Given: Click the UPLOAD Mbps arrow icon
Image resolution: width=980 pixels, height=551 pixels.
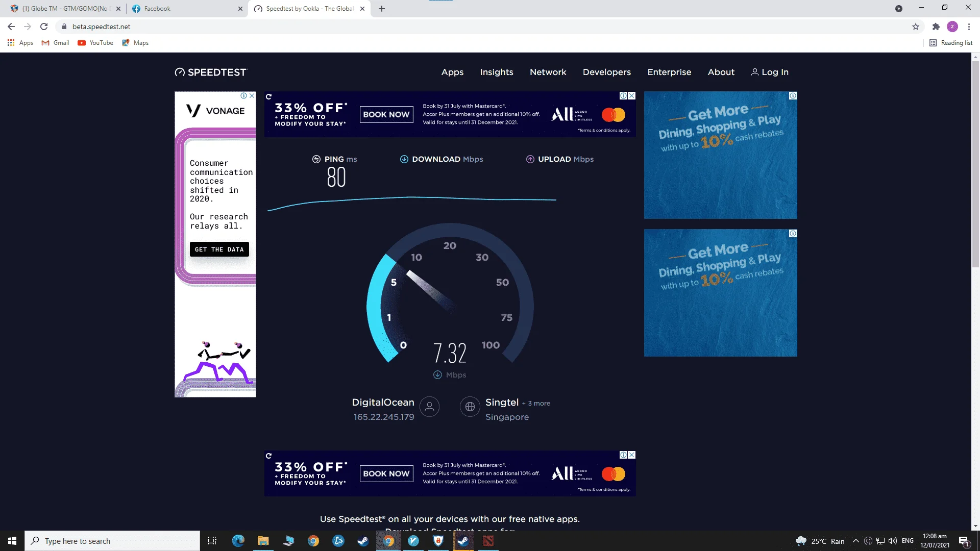Looking at the screenshot, I should (530, 159).
